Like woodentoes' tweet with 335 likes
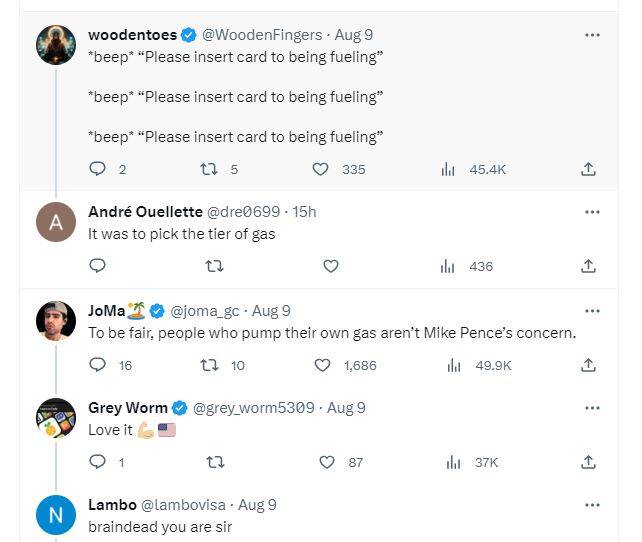Viewport: 642px width, 542px height. tap(320, 169)
